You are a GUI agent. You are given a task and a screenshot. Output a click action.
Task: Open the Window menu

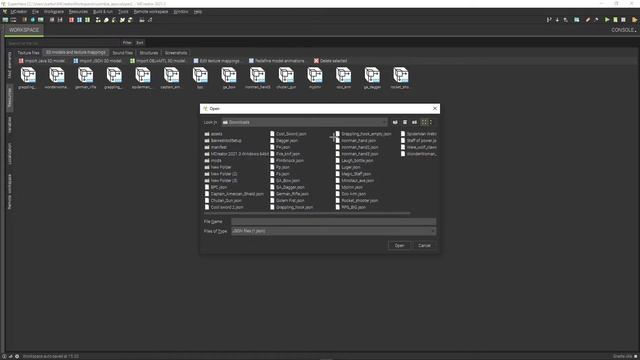tap(181, 12)
